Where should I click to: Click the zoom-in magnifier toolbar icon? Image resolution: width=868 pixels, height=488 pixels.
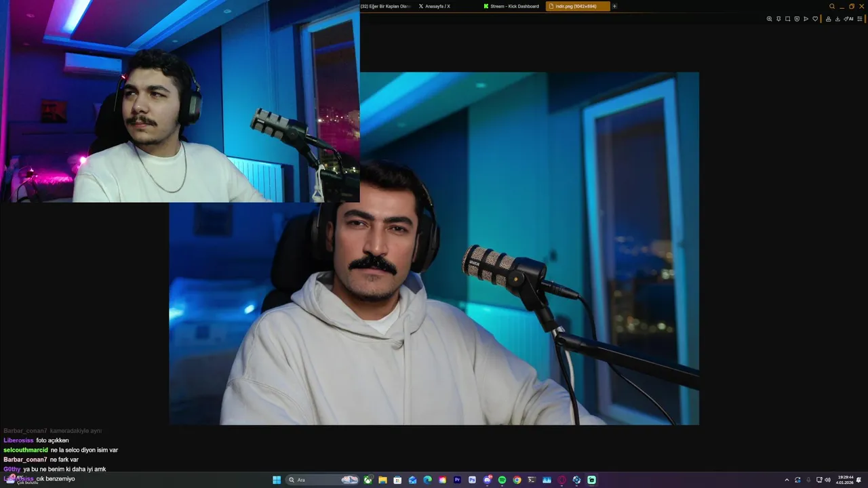click(769, 19)
